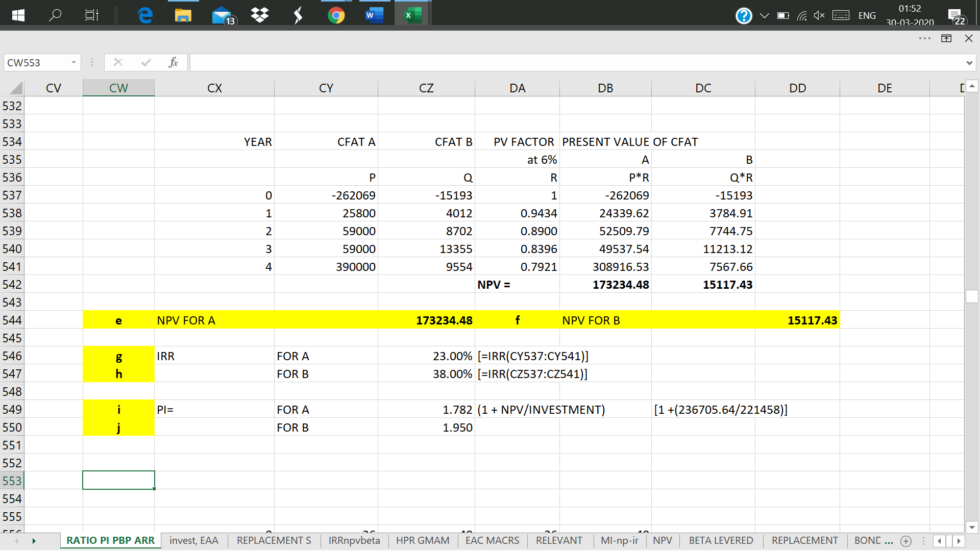980x551 pixels.
Task: Select yellow cell NPV FOR A
Action: tap(214, 320)
